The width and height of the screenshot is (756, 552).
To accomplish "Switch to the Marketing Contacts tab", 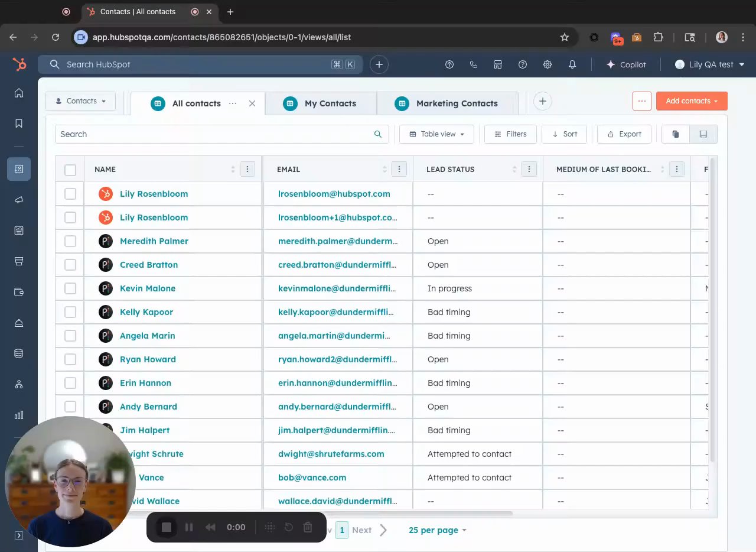I will (447, 103).
